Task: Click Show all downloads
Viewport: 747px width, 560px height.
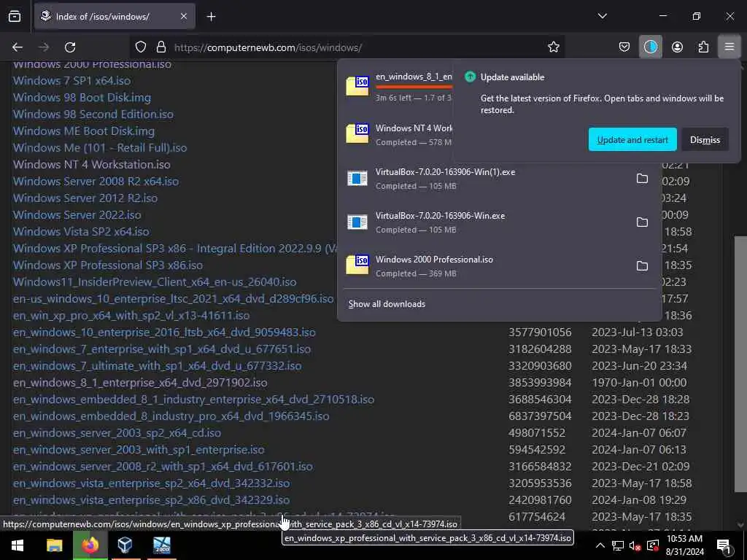Action: (387, 304)
